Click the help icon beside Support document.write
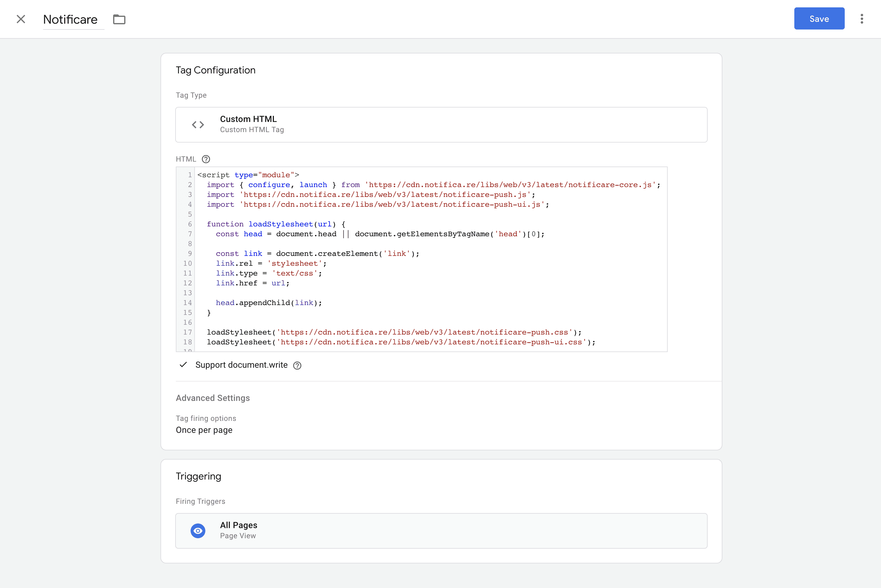Viewport: 881px width, 588px height. pos(297,365)
